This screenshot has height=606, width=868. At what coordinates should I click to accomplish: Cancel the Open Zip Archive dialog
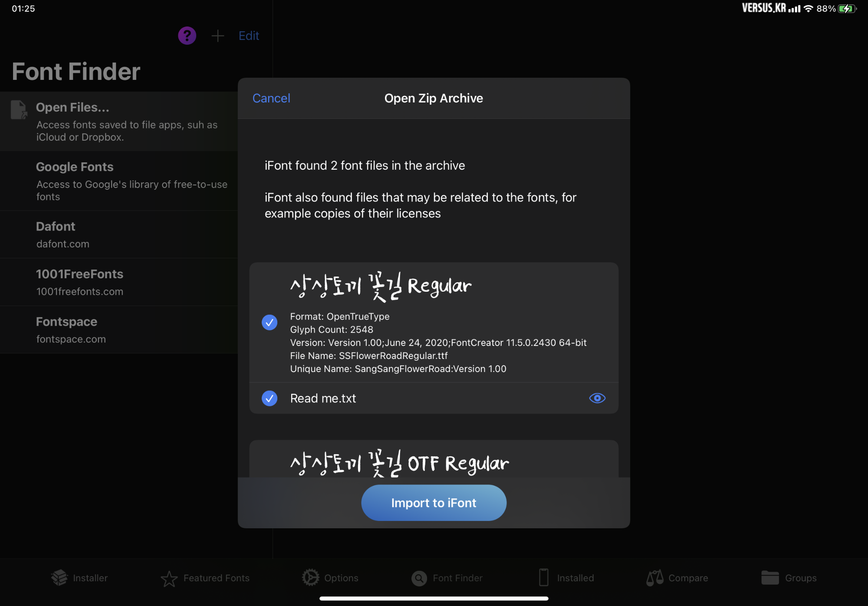(271, 98)
